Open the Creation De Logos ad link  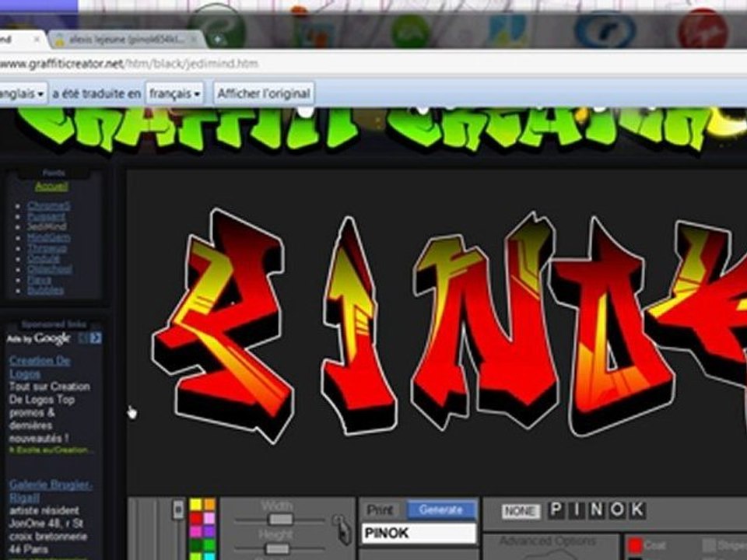coord(40,367)
